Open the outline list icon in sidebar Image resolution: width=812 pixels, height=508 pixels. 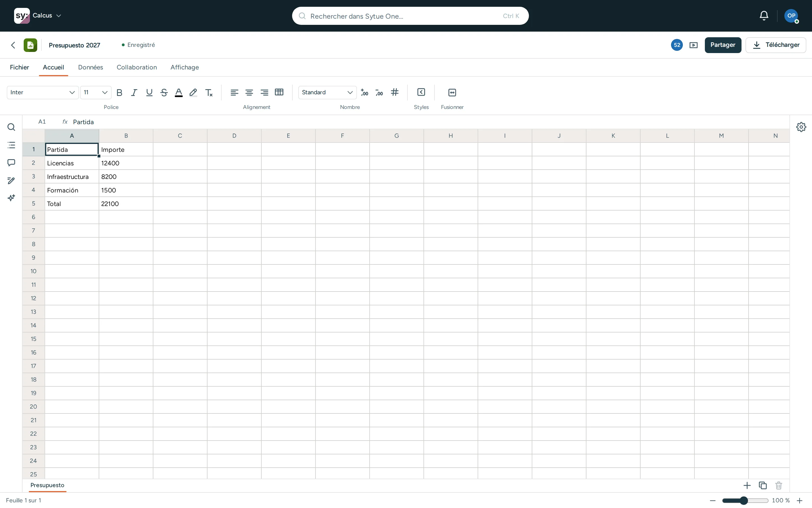pyautogui.click(x=11, y=145)
